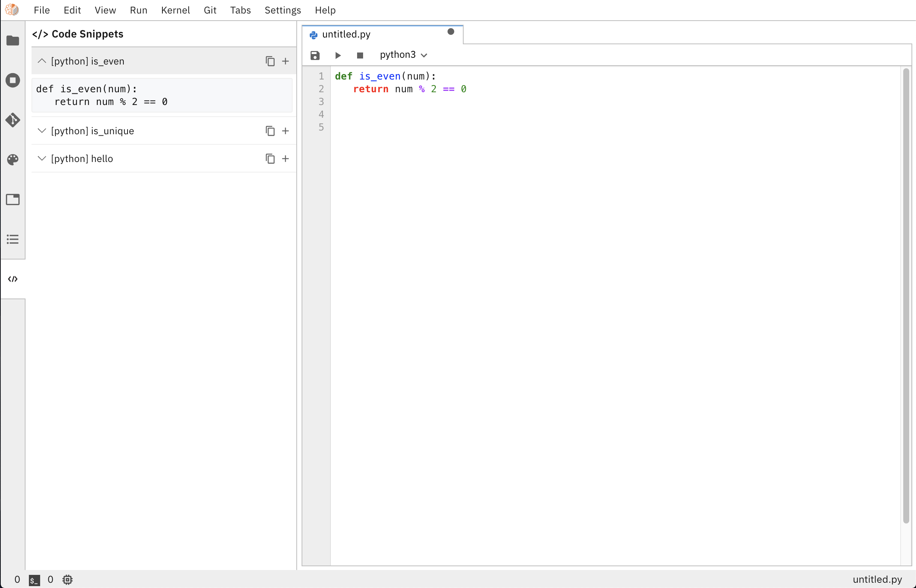916x588 pixels.
Task: Collapse the is_even snippet
Action: 42,61
